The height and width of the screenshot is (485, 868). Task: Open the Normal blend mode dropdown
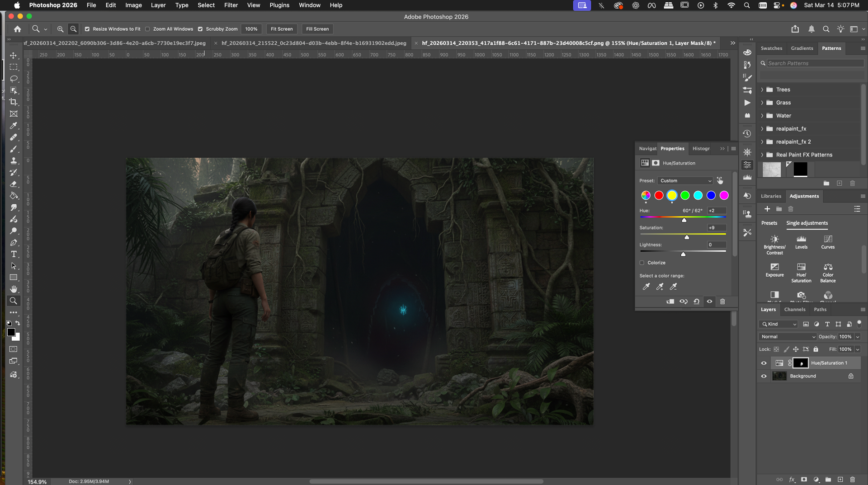(x=788, y=337)
